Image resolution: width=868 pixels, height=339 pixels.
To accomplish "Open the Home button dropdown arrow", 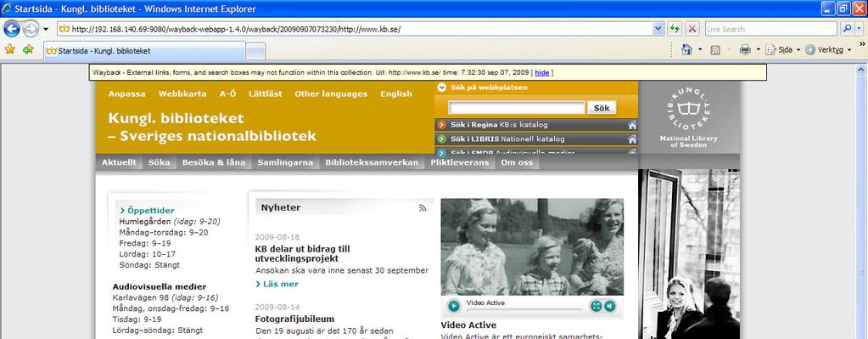I will (700, 50).
